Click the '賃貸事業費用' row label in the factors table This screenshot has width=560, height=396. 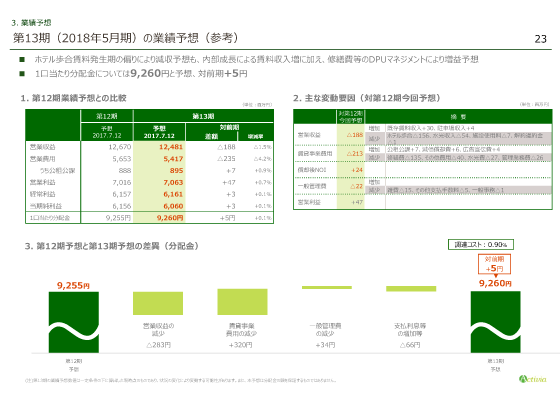[315, 154]
